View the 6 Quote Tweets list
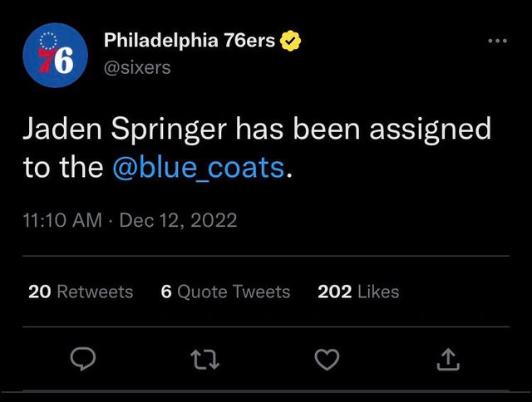The width and height of the screenshot is (532, 402). point(225,292)
